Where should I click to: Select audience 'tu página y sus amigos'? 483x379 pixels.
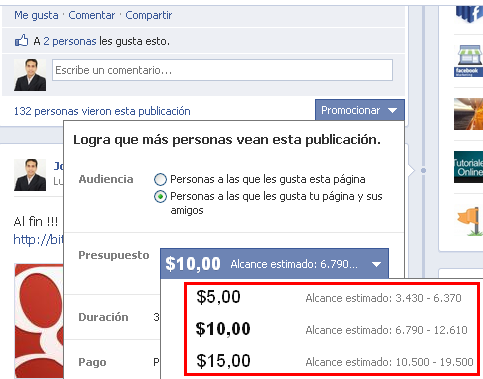click(160, 197)
